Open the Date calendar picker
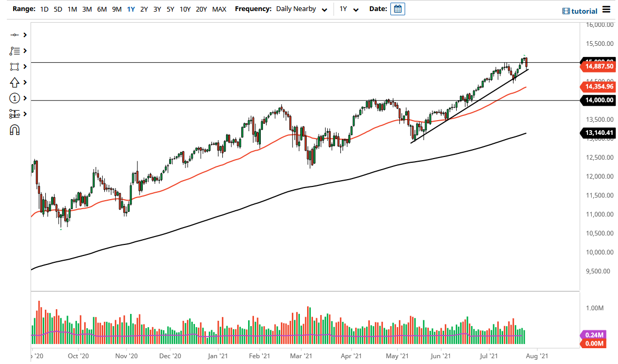This screenshot has height=364, width=618. 397,8
